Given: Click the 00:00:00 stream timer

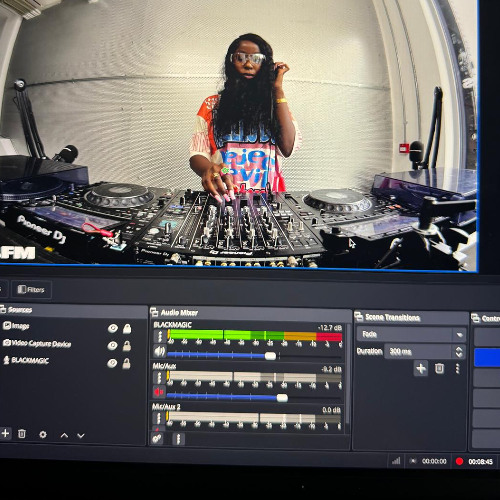Looking at the screenshot, I should (x=434, y=461).
